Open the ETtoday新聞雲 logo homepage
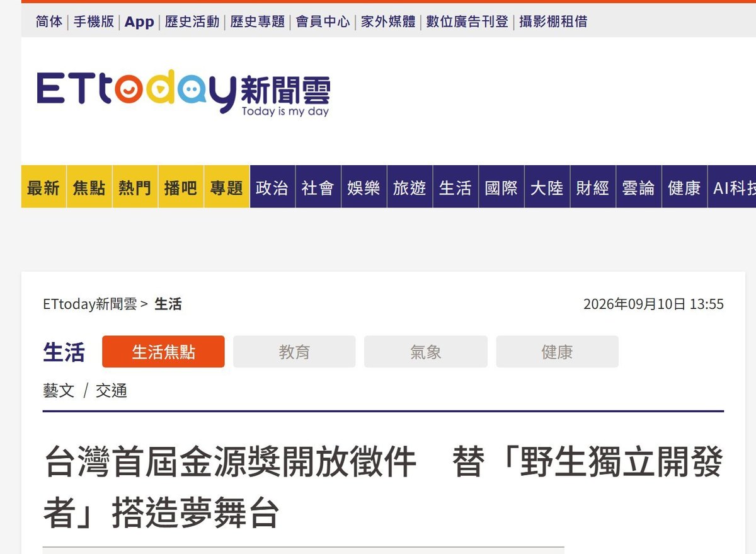This screenshot has height=554, width=756. click(x=183, y=94)
